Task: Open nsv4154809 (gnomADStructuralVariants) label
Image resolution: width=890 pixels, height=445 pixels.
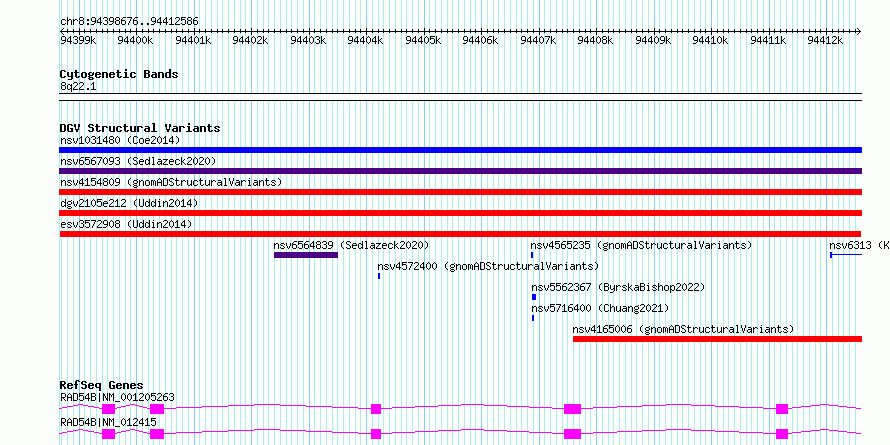Action: point(171,182)
